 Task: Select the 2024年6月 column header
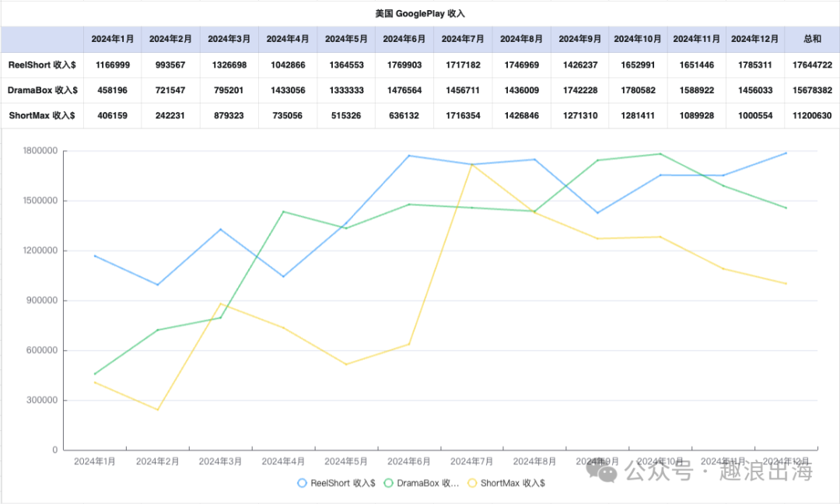click(x=404, y=39)
